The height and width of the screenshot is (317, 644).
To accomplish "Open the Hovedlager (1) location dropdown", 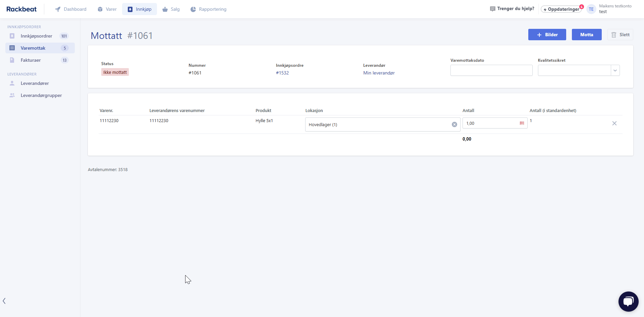I will (377, 124).
